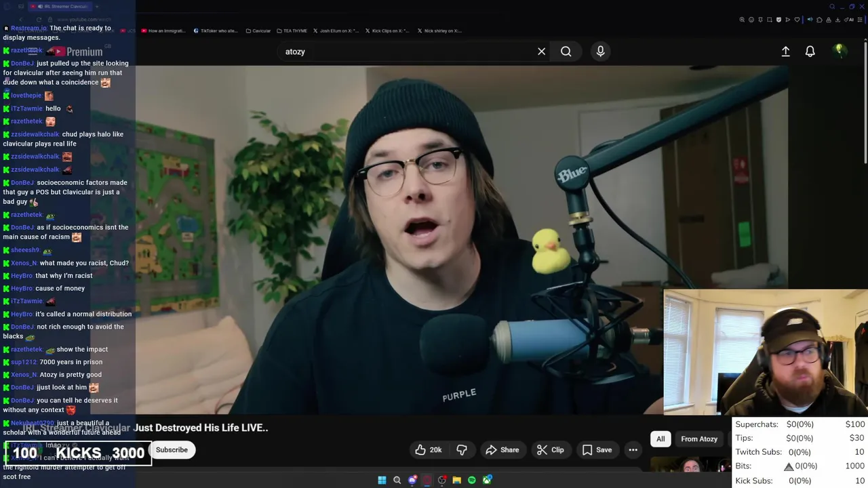Click the pin icon in the address bar

tap(760, 20)
